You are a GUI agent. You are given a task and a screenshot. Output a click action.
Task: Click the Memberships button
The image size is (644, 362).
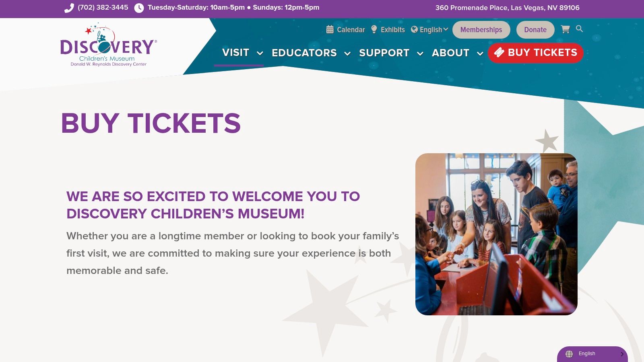(481, 30)
